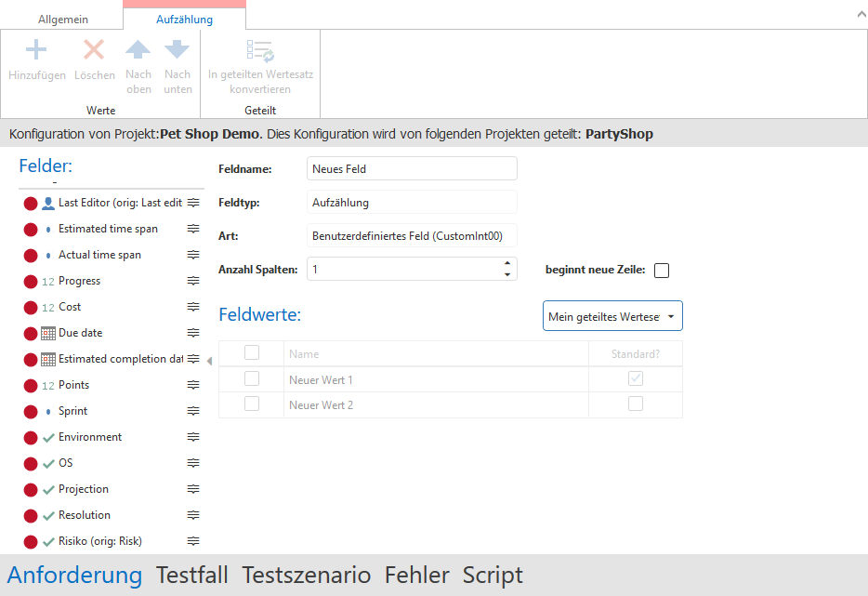Screen dimensions: 868x596
Task: Switch to the Allgemein tab
Action: pos(62,19)
